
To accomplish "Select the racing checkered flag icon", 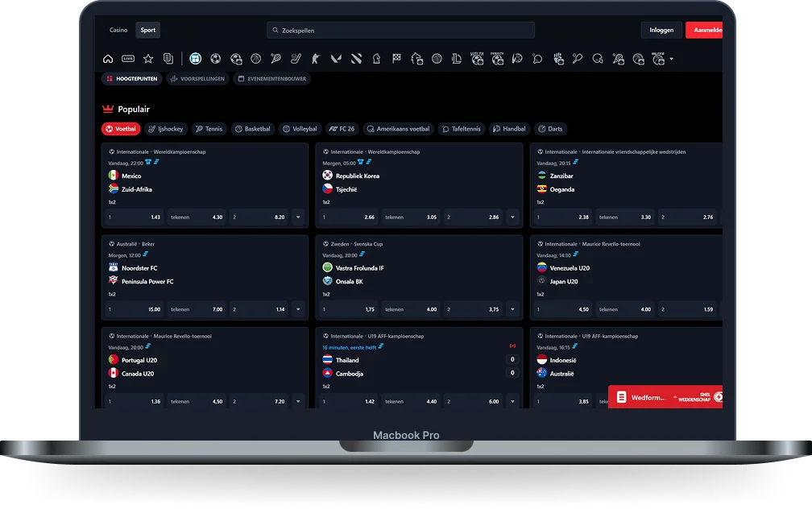I will (396, 59).
